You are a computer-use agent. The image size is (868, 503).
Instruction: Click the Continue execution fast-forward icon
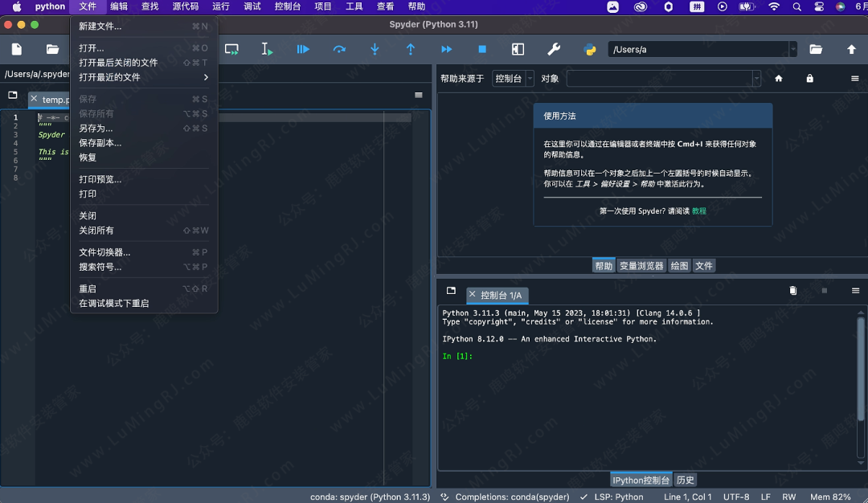(446, 50)
